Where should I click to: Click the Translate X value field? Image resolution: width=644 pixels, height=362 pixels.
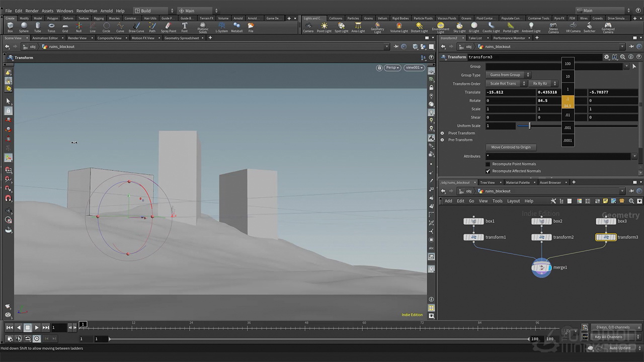click(x=510, y=93)
